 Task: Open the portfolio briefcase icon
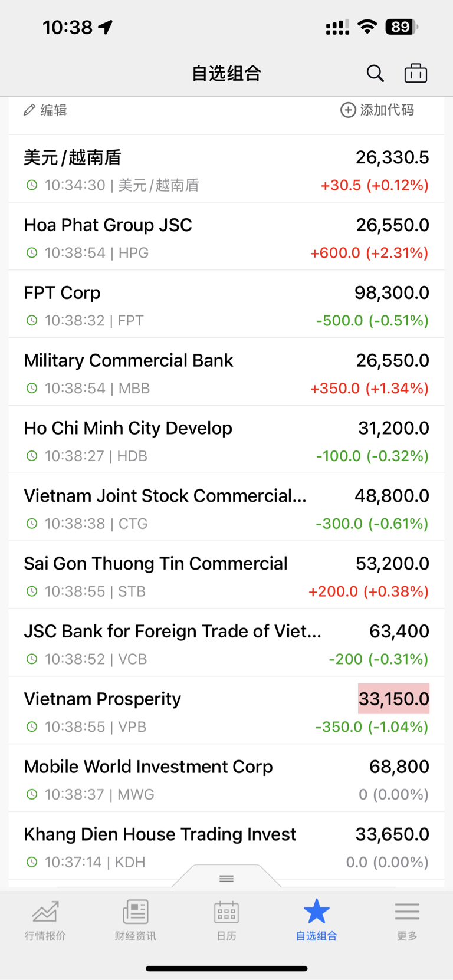416,73
